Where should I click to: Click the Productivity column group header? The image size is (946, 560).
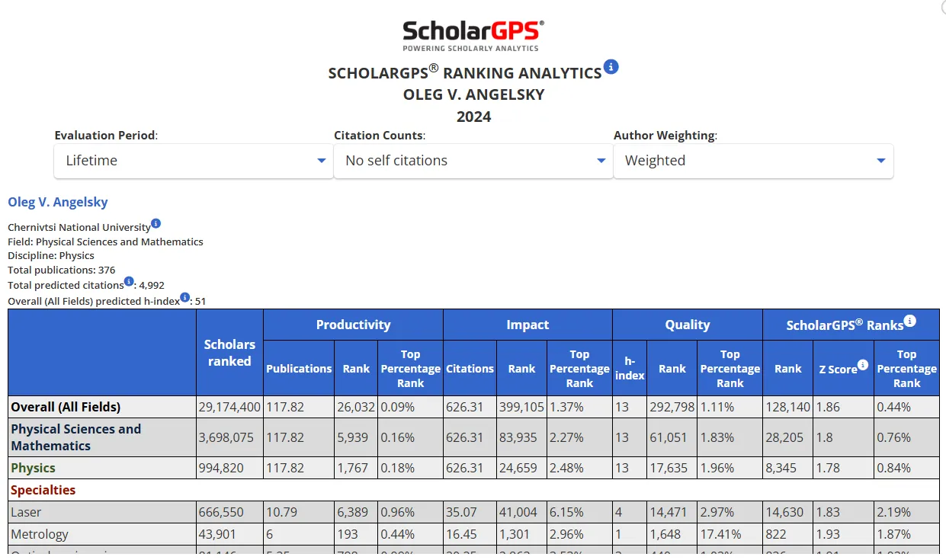(x=353, y=325)
